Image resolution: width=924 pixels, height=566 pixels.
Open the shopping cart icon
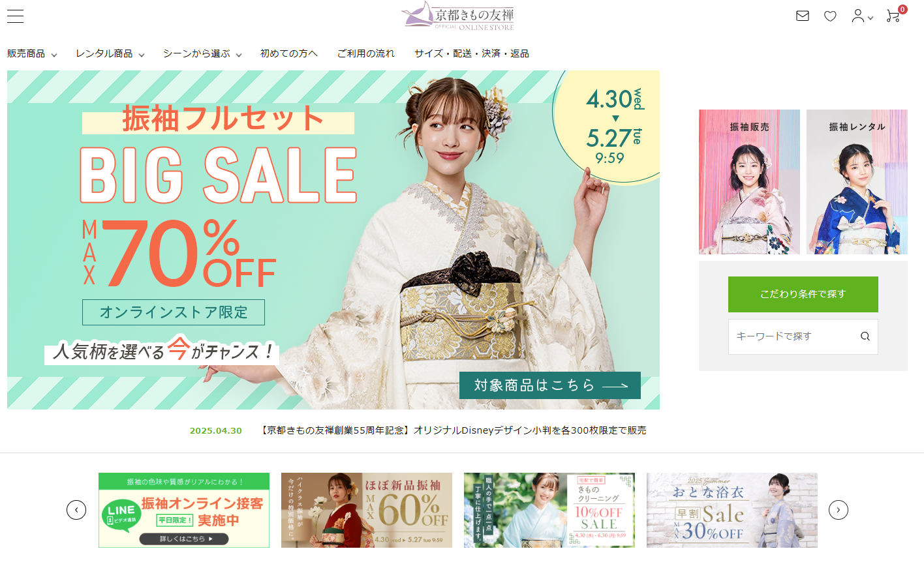pos(894,16)
